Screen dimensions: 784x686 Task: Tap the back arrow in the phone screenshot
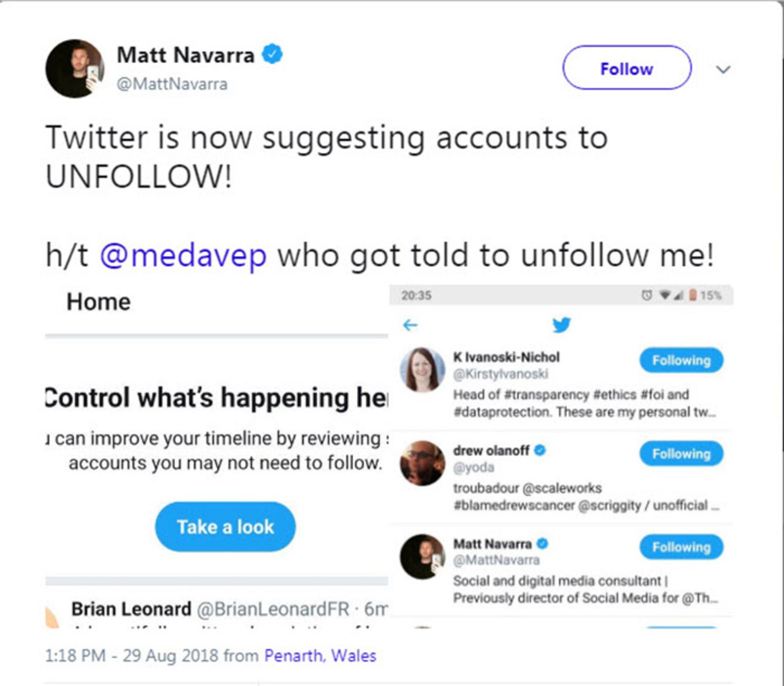[x=410, y=325]
